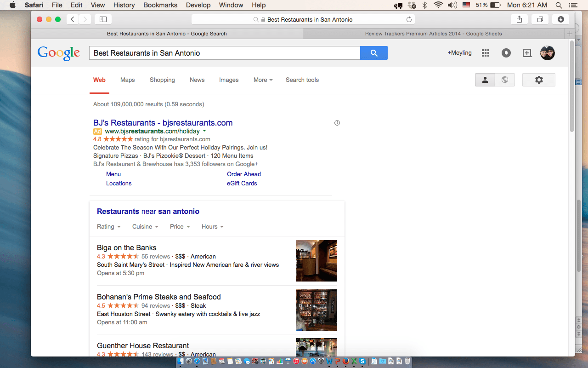The width and height of the screenshot is (588, 368).
Task: Open the US flag input source menu
Action: (466, 5)
